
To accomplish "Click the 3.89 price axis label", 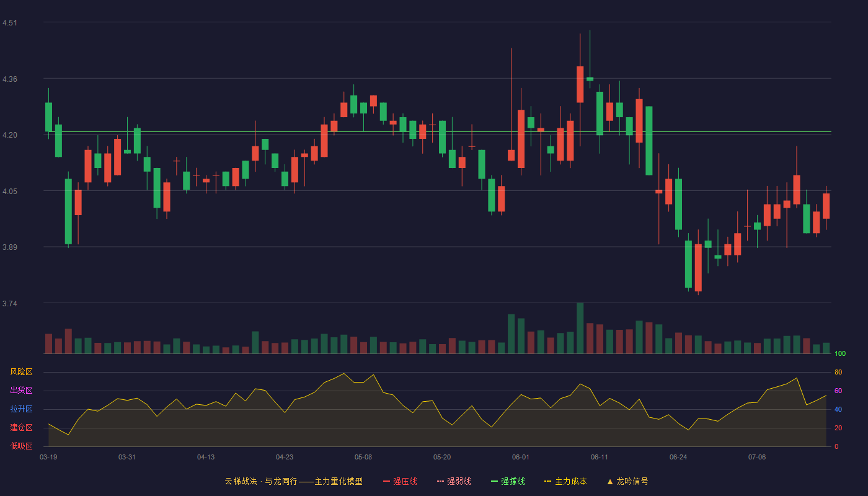I will click(10, 247).
